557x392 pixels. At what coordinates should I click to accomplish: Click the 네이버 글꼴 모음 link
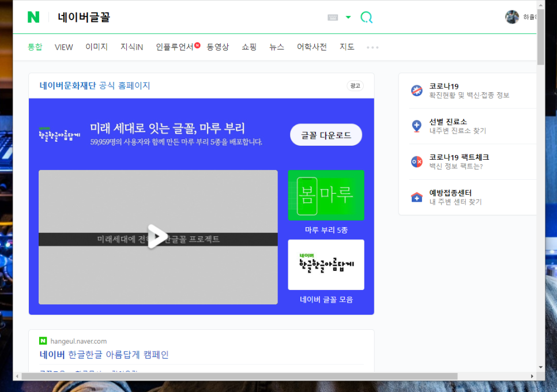[x=326, y=300]
